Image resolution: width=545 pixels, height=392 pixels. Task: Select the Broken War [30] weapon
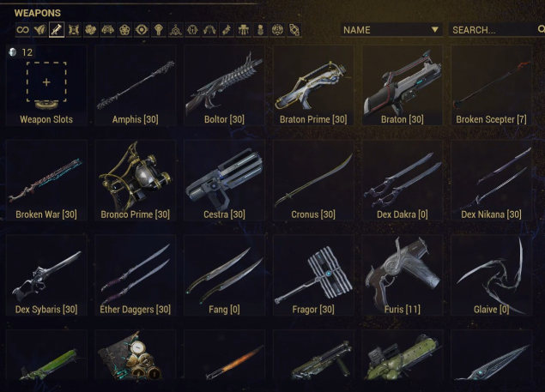pos(46,180)
